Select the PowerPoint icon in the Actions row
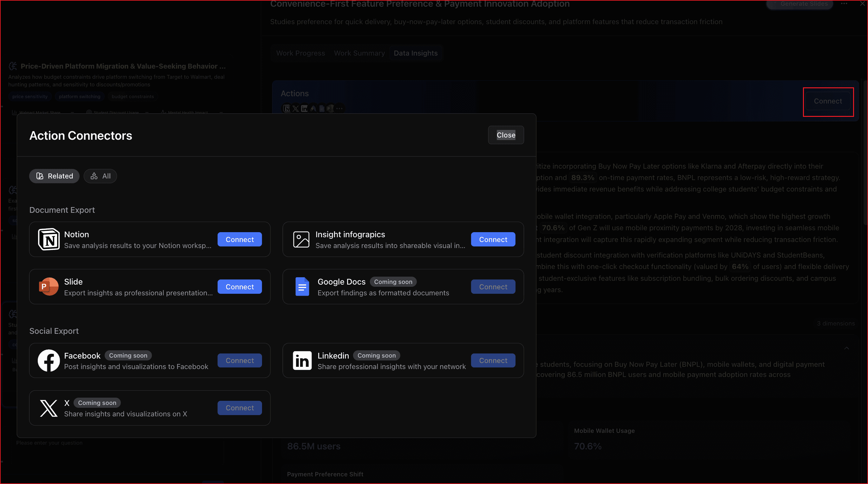This screenshot has height=484, width=868. pyautogui.click(x=330, y=109)
